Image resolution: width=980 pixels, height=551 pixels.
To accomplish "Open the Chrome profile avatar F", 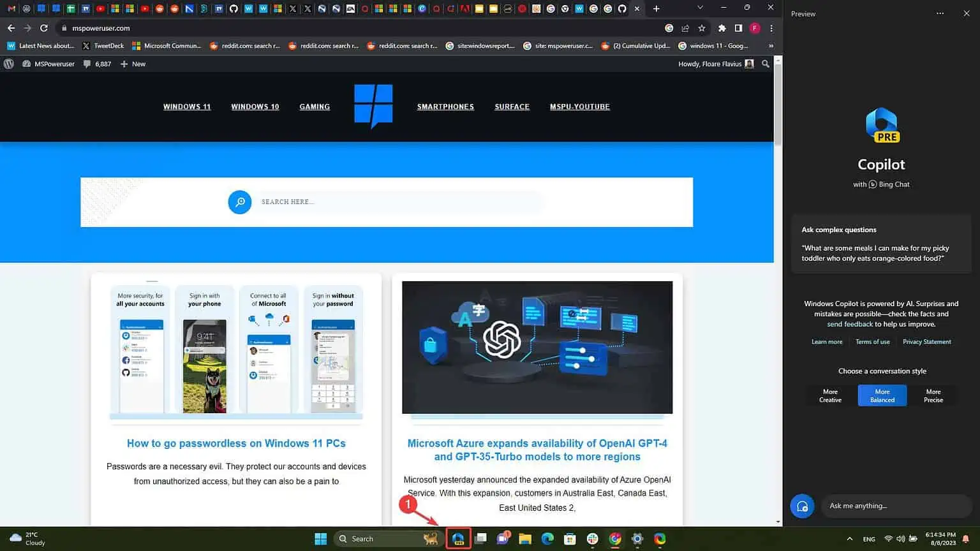I will point(755,28).
